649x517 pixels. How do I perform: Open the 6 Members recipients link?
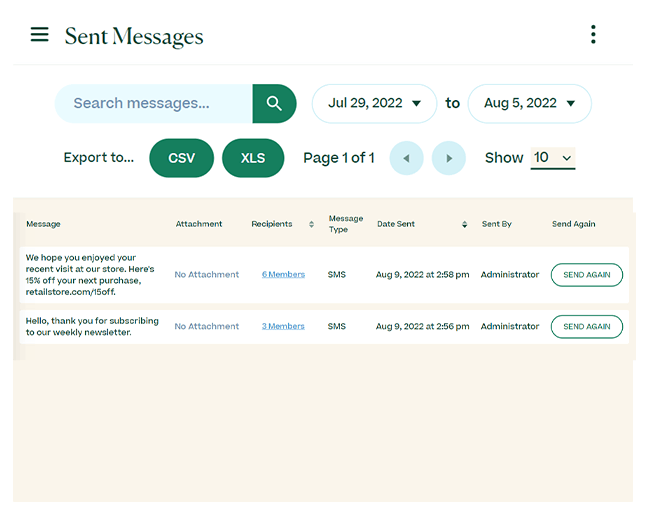283,274
